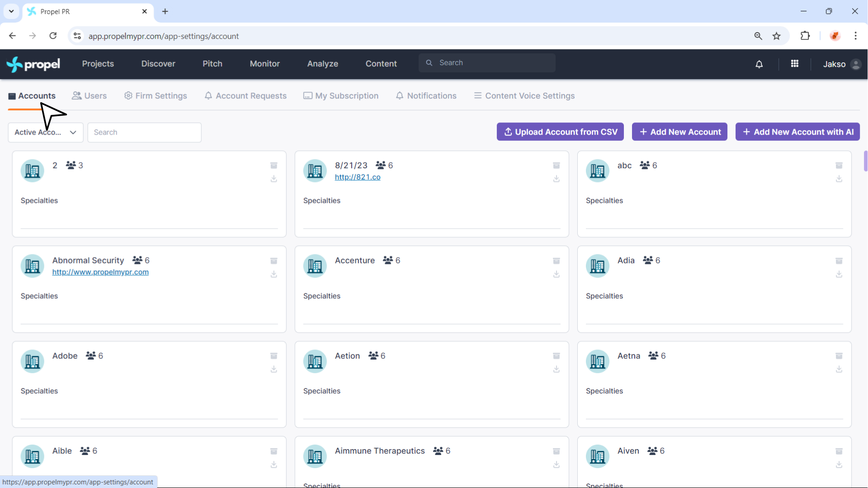868x488 pixels.
Task: Download the Accenture account
Action: pyautogui.click(x=557, y=274)
